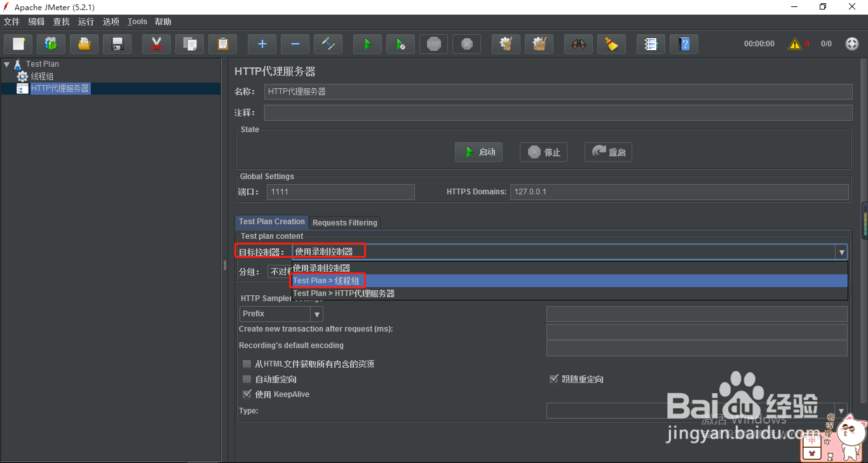Switch to the Test Plan Creation tab
This screenshot has width=868, height=463.
[272, 222]
